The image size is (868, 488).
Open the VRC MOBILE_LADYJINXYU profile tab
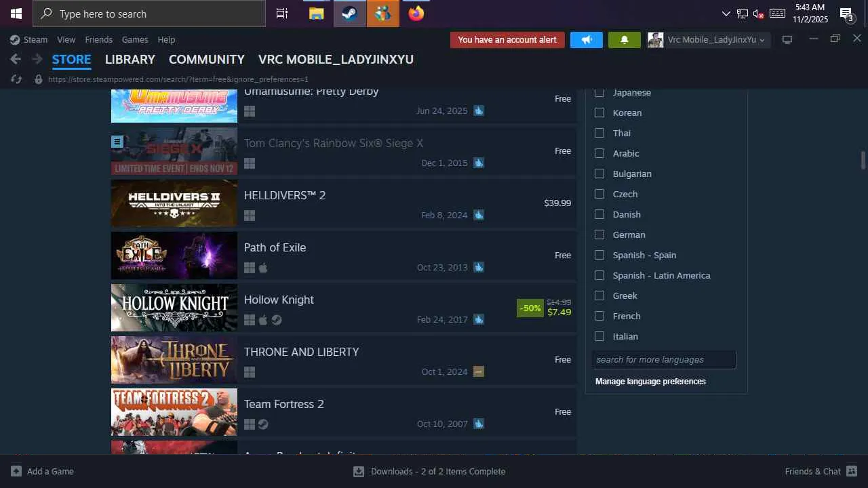tap(336, 60)
